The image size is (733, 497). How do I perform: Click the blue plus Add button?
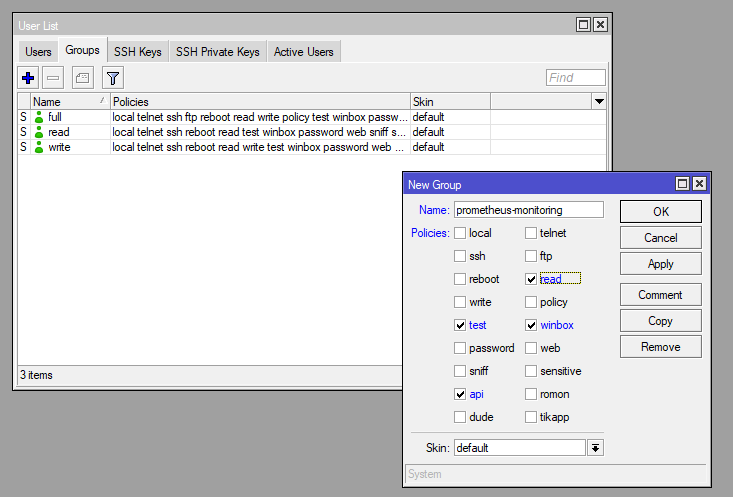28,77
